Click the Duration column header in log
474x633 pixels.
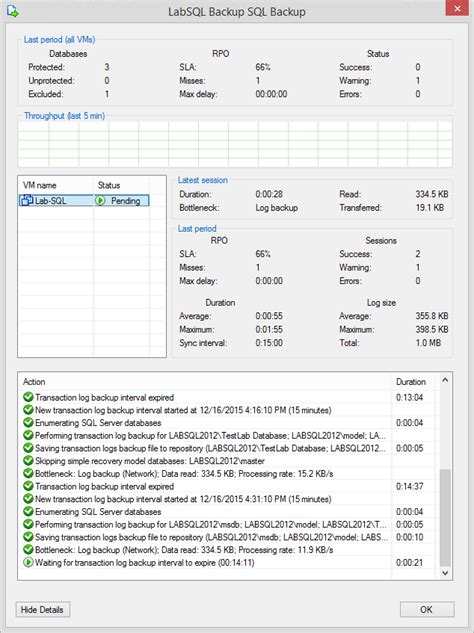click(x=411, y=382)
